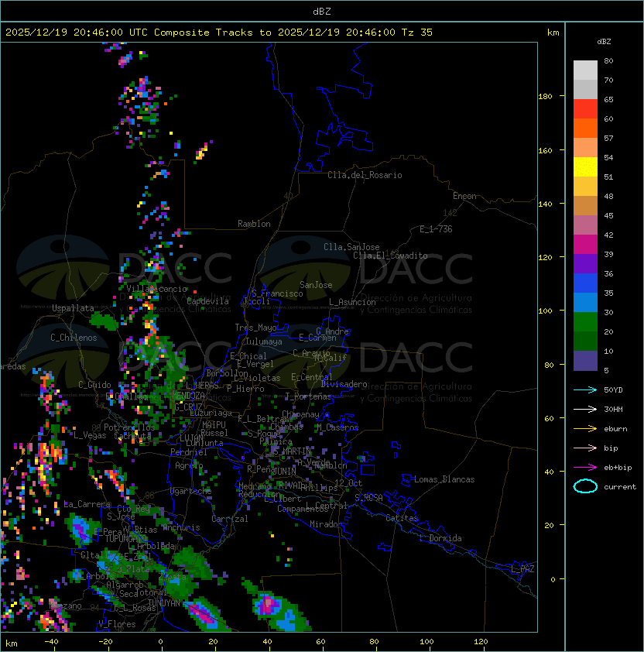Screen dimensions: 644x652
Task: Click the 'Ugarteche' map label
Action: point(191,491)
